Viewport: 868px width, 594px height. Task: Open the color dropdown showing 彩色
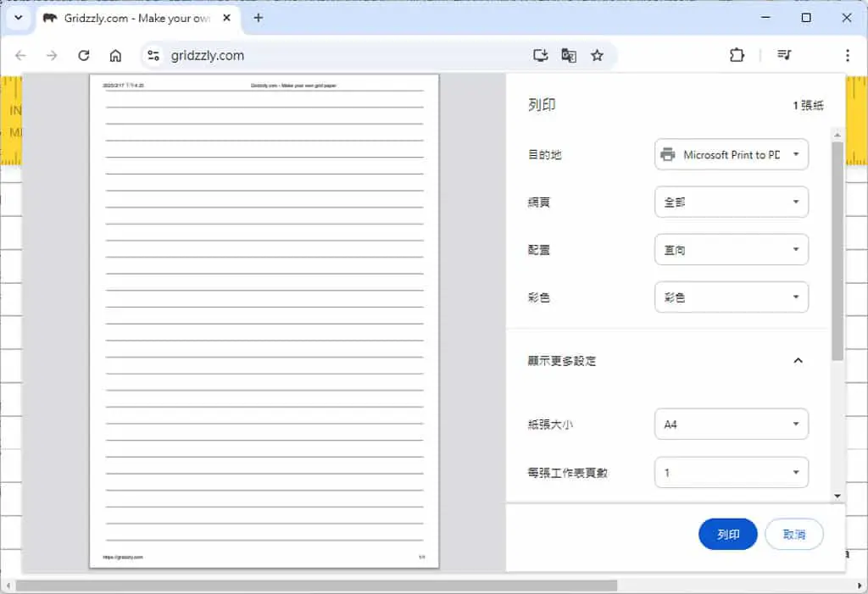click(x=732, y=297)
